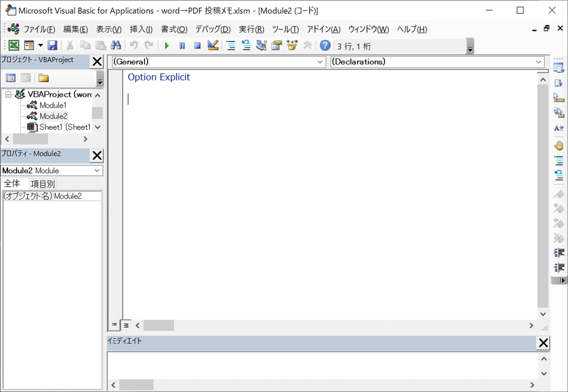
Task: Select Module1 in the project tree
Action: (x=53, y=105)
